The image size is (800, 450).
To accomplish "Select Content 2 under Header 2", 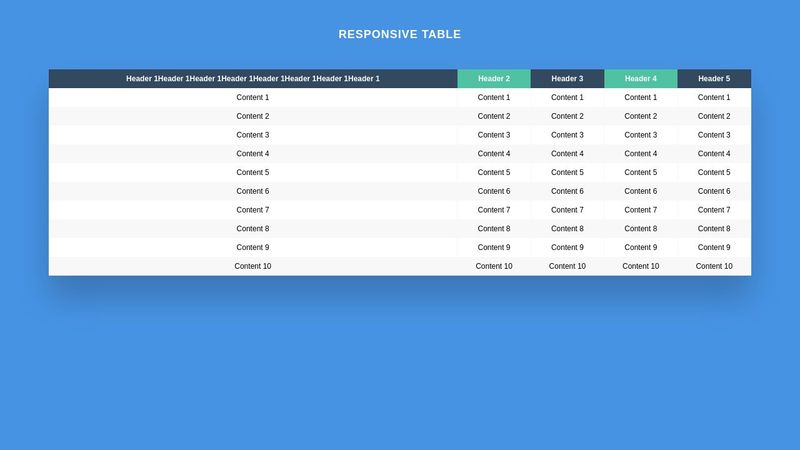I will pos(494,116).
